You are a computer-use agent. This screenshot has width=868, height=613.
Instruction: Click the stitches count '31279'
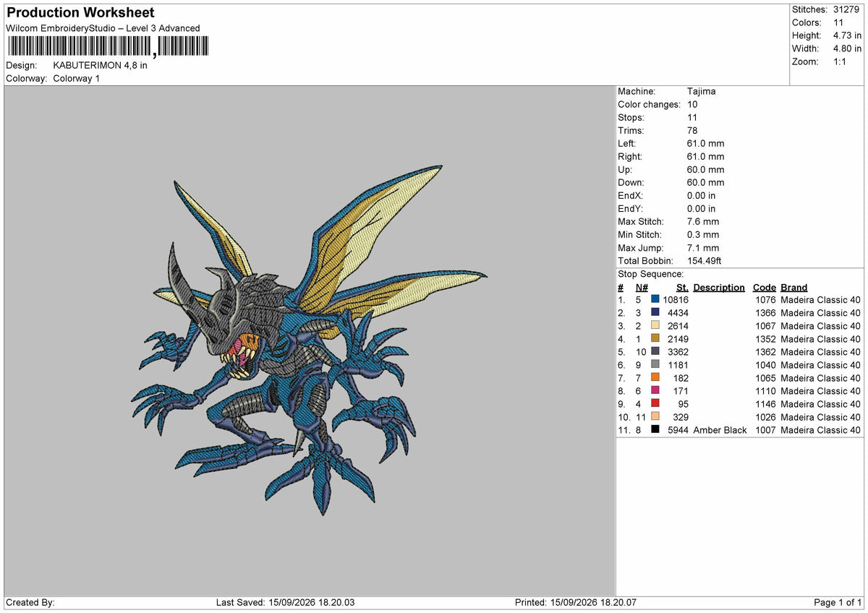tap(846, 9)
